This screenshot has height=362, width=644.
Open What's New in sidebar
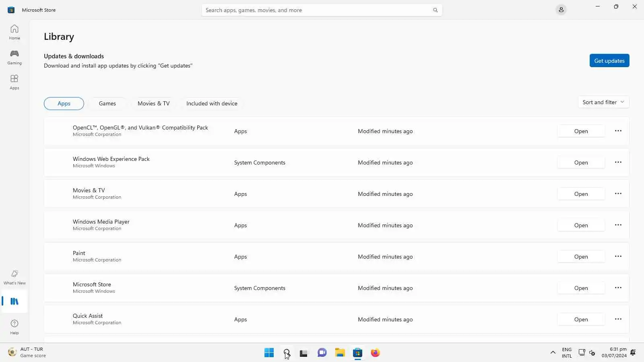click(x=14, y=277)
